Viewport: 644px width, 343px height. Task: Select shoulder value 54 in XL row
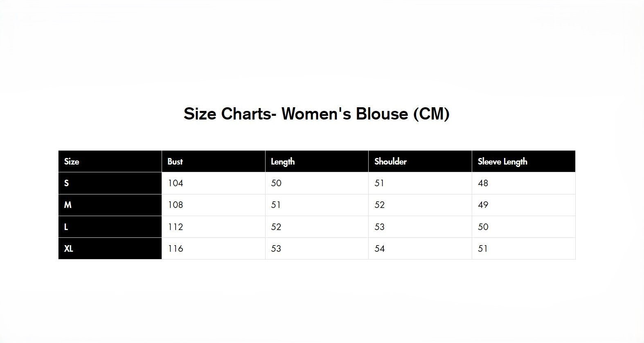tap(380, 248)
